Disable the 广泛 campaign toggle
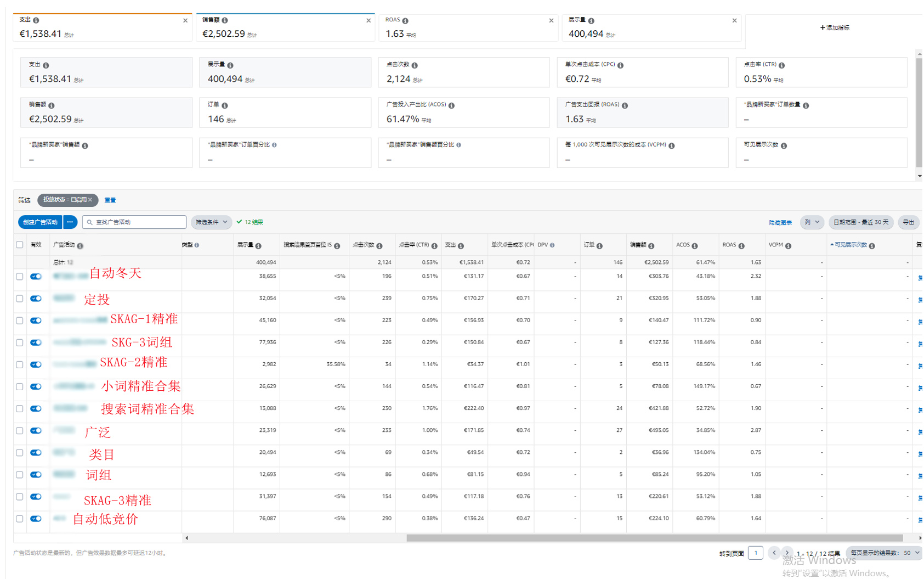 point(36,431)
